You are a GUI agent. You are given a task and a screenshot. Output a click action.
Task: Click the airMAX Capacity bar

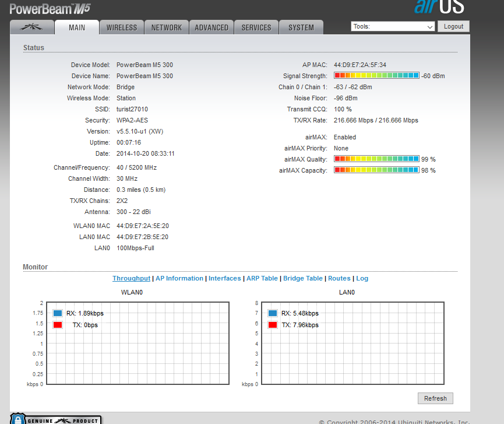tap(376, 170)
